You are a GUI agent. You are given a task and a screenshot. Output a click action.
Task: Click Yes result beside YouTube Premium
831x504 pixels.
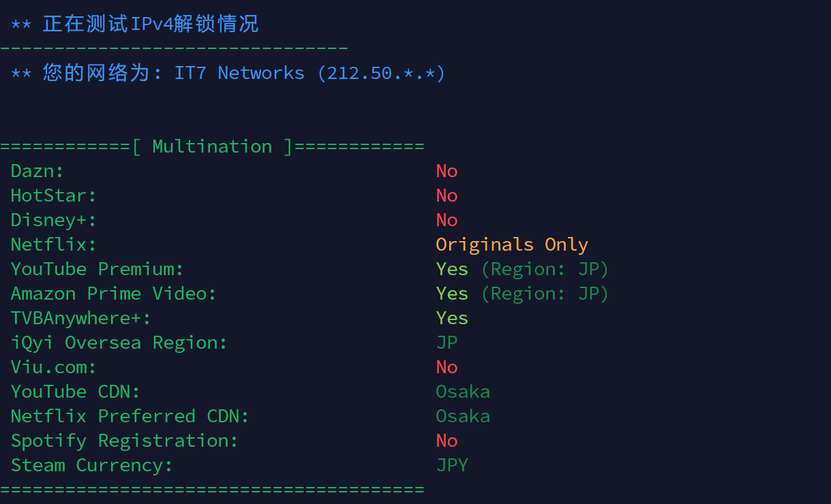coord(452,269)
